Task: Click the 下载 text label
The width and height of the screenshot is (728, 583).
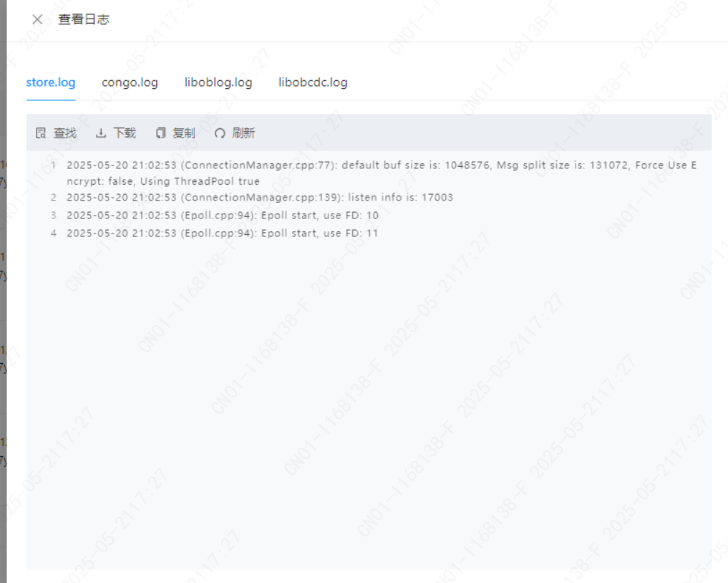Action: (x=125, y=133)
